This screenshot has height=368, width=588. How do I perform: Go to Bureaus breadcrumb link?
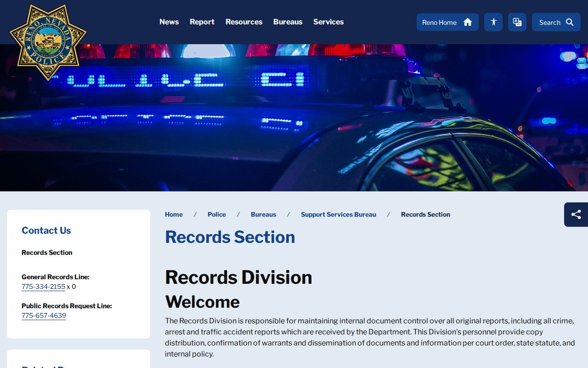[x=264, y=214]
